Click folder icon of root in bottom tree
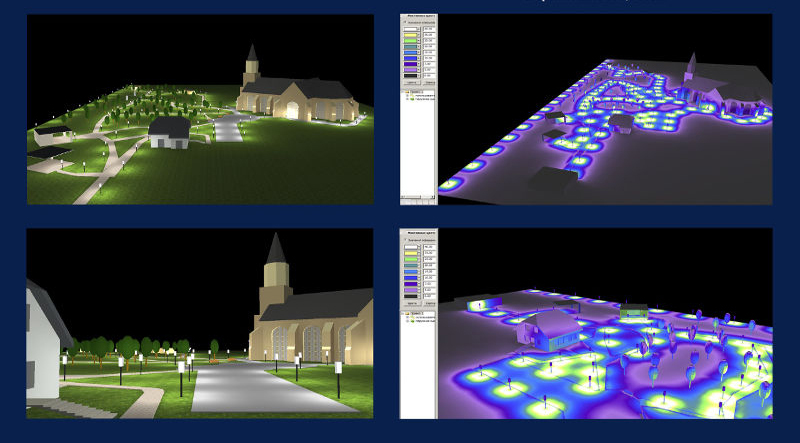The width and height of the screenshot is (800, 443). [x=408, y=313]
